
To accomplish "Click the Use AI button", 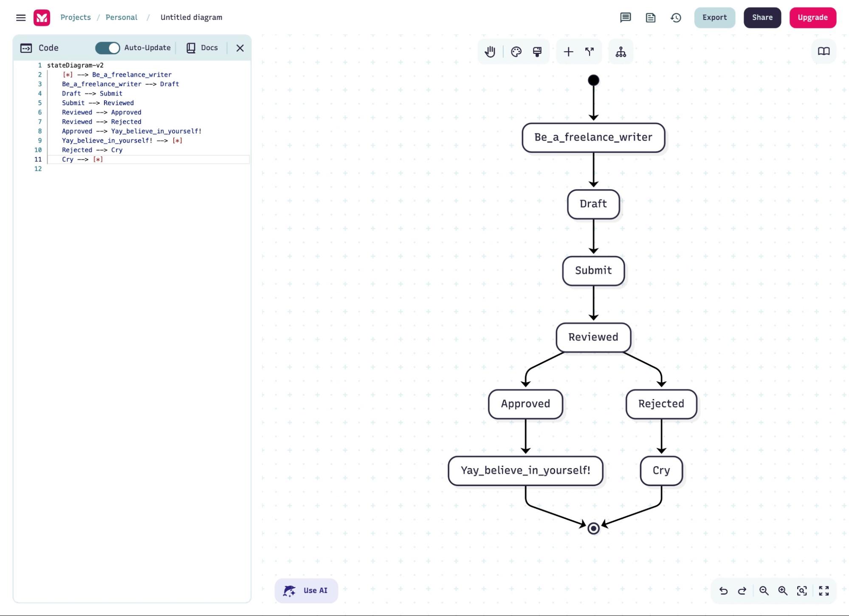I will click(306, 590).
